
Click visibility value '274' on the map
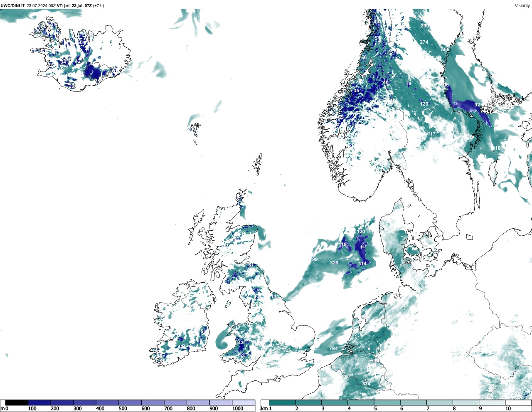(424, 42)
